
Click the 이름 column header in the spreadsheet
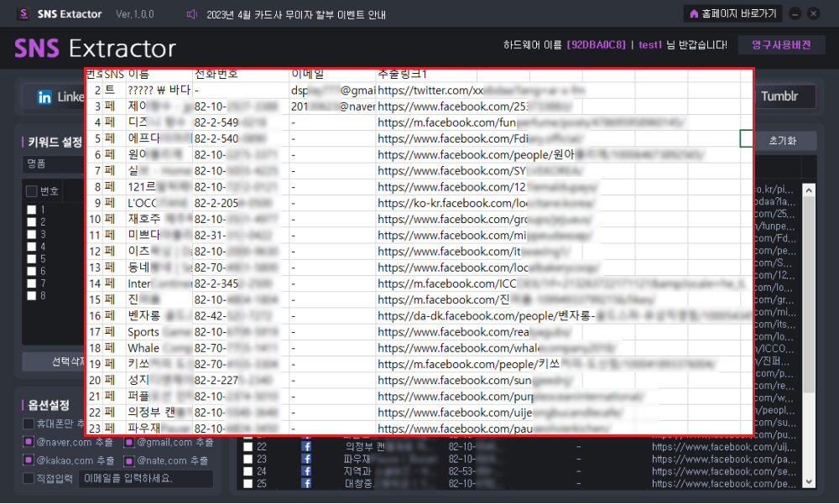tap(138, 75)
